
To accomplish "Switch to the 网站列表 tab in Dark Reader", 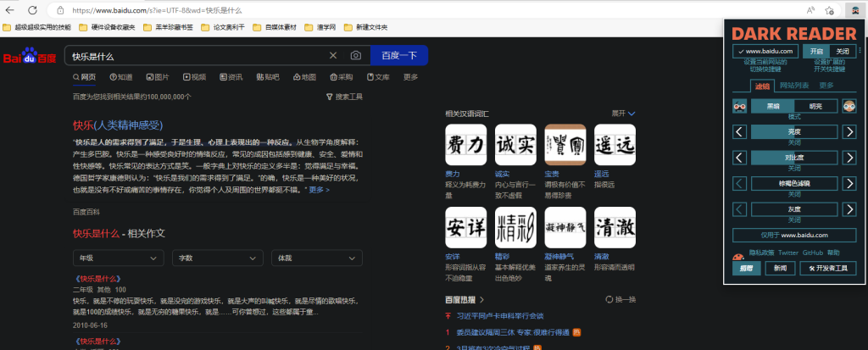I will tap(794, 86).
